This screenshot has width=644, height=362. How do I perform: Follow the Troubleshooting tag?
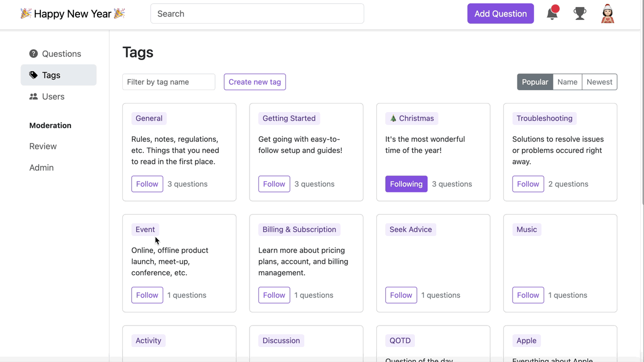[x=528, y=184]
